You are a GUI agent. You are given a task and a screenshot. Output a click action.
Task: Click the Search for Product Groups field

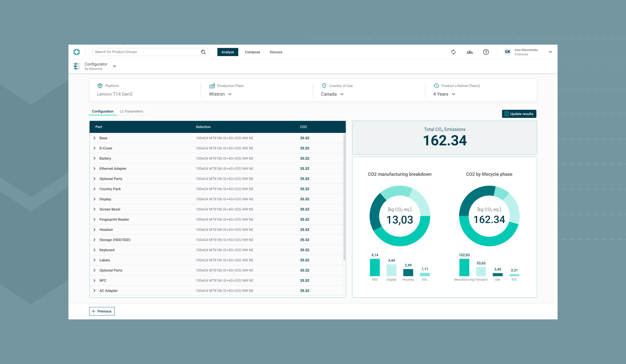151,52
